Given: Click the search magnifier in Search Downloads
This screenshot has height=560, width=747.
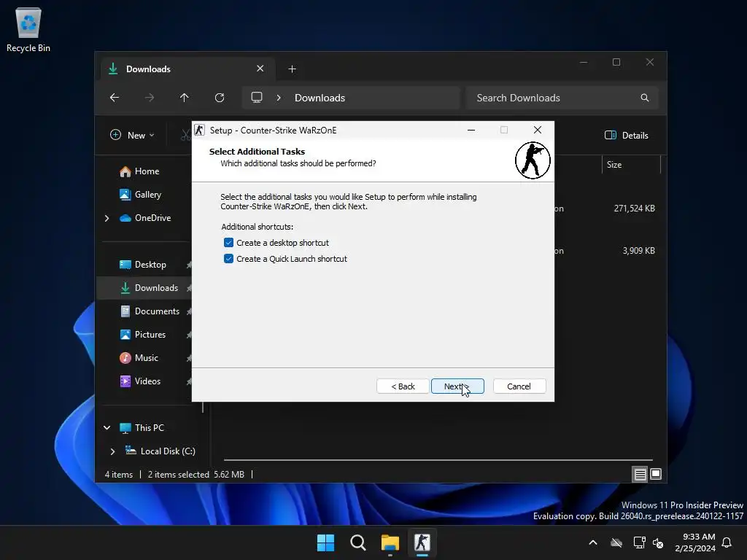Looking at the screenshot, I should point(645,98).
